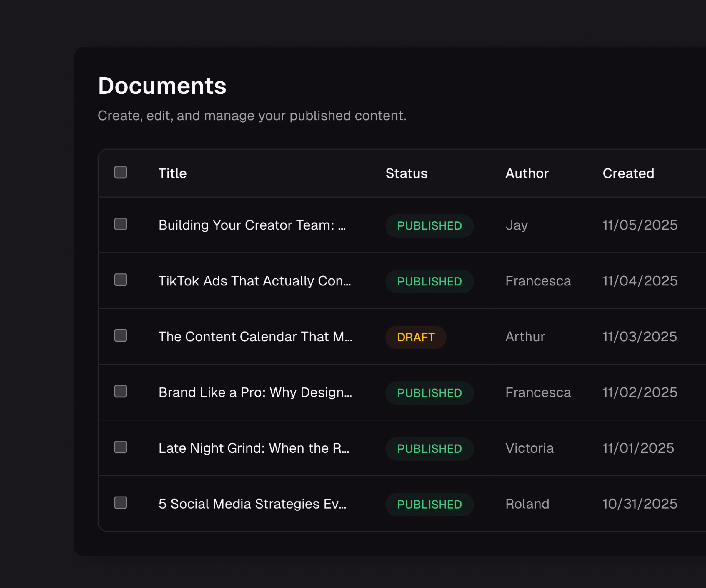Sort by Author column header
The image size is (706, 588).
527,173
